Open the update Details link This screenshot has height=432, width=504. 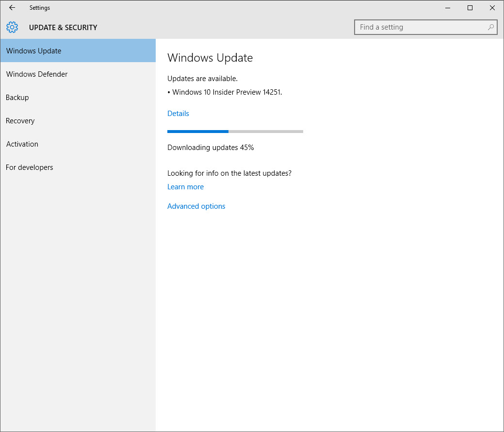[x=178, y=114]
